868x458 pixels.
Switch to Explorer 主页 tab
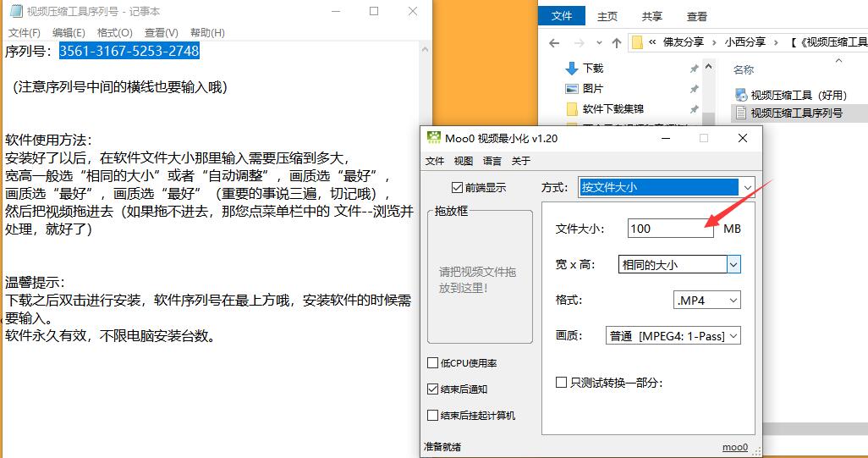tap(607, 17)
